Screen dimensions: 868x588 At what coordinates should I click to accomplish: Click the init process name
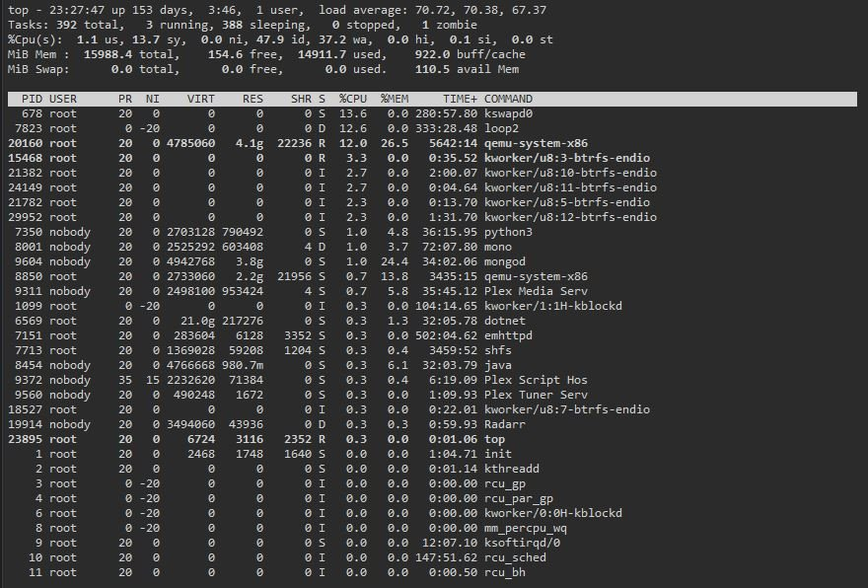[x=498, y=454]
